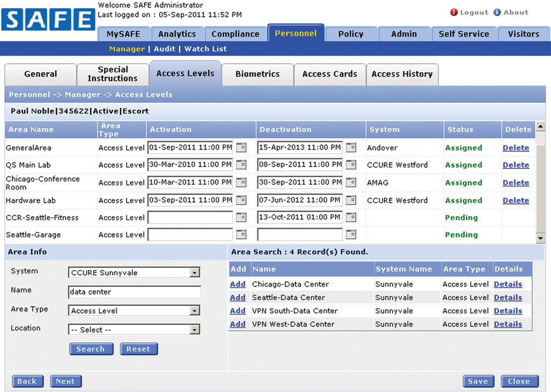Open the System dropdown in Area Info
Image resolution: width=551 pixels, height=392 pixels.
pos(195,273)
